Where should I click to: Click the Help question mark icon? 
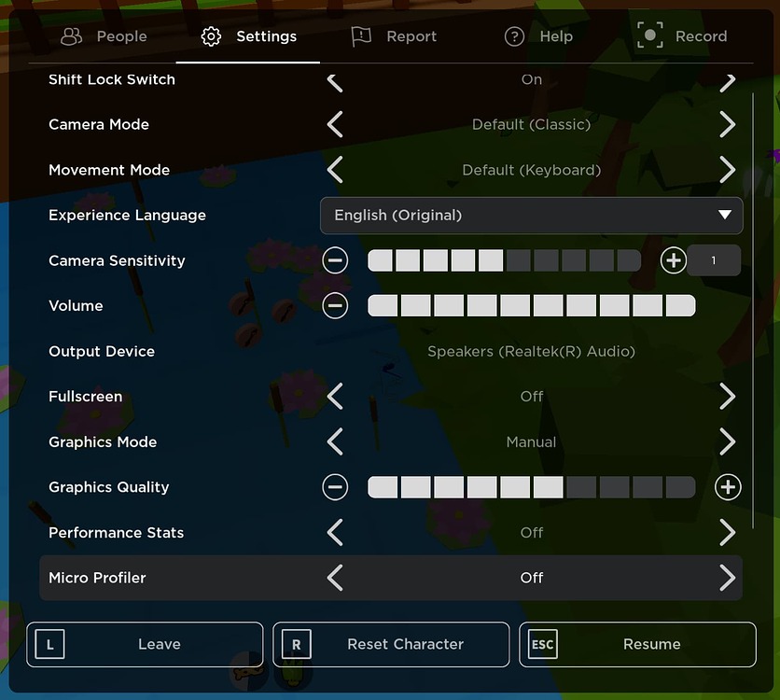coord(514,35)
